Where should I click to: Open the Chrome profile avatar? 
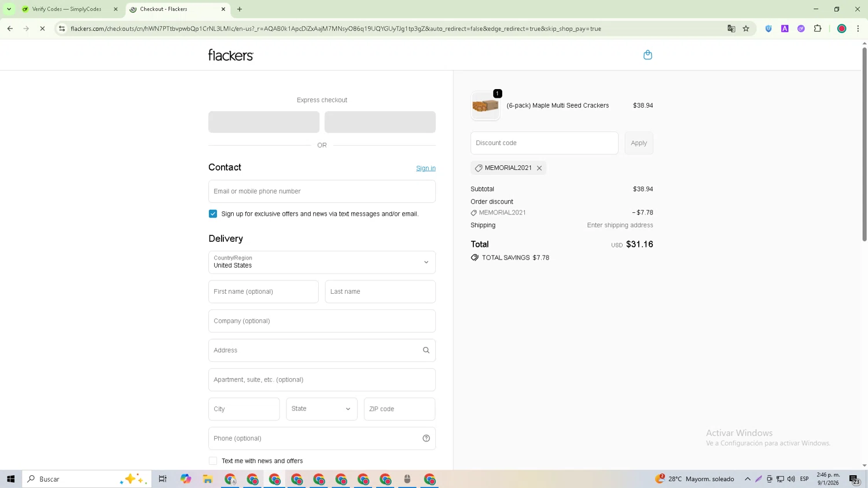[x=842, y=28]
